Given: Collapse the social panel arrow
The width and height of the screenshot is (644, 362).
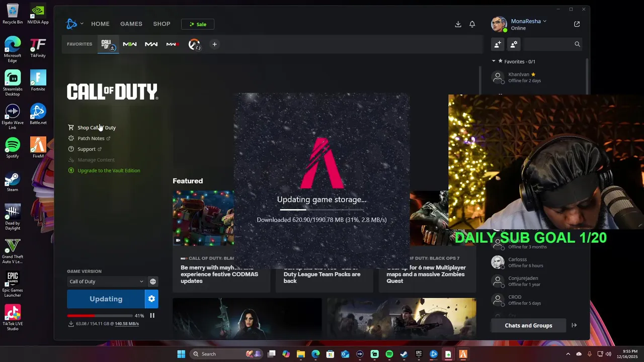Looking at the screenshot, I should (574, 325).
